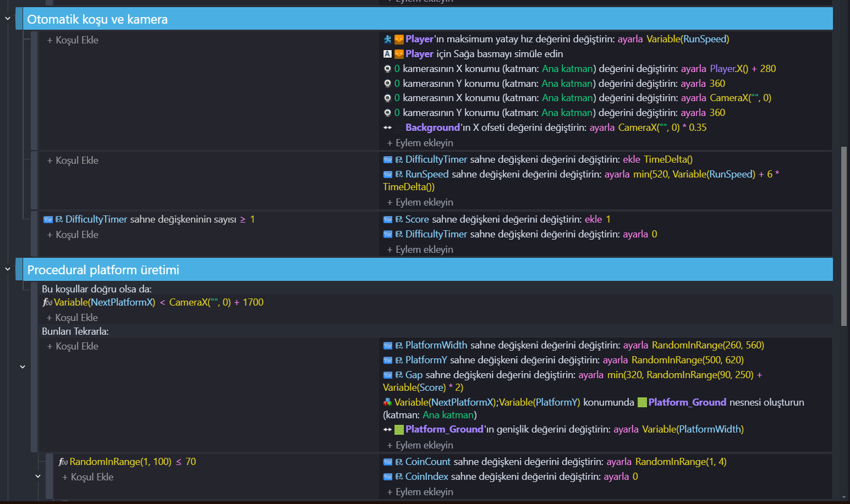Viewport: 850px width, 504px height.
Task: Click the create object icon before NextPlatformX
Action: (x=387, y=402)
